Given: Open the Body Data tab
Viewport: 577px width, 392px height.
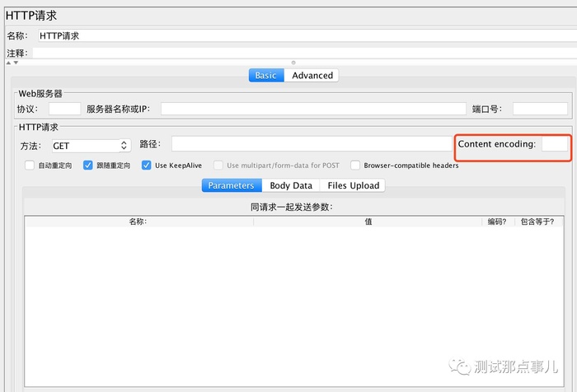Looking at the screenshot, I should click(x=291, y=185).
